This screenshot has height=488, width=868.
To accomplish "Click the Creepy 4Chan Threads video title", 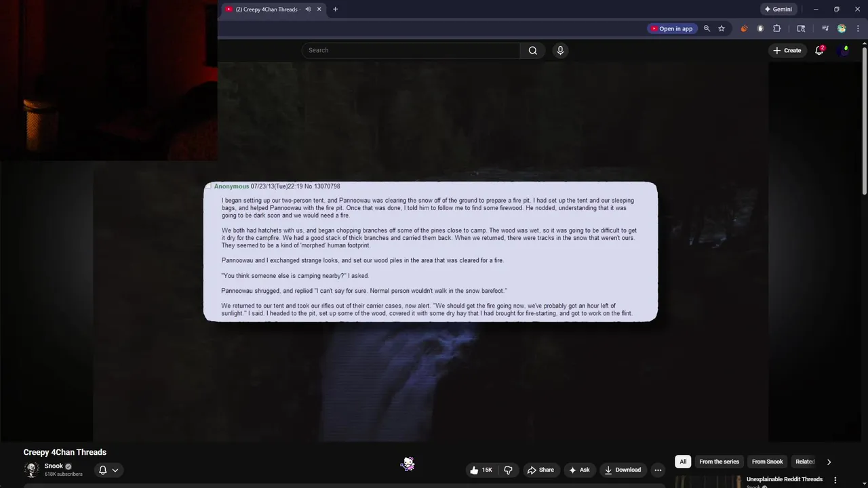I will pos(65,452).
